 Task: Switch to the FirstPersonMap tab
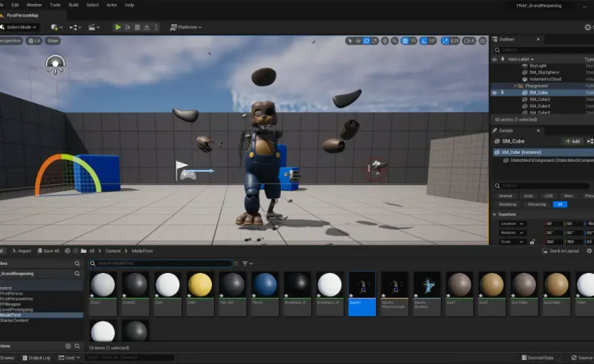click(x=22, y=16)
